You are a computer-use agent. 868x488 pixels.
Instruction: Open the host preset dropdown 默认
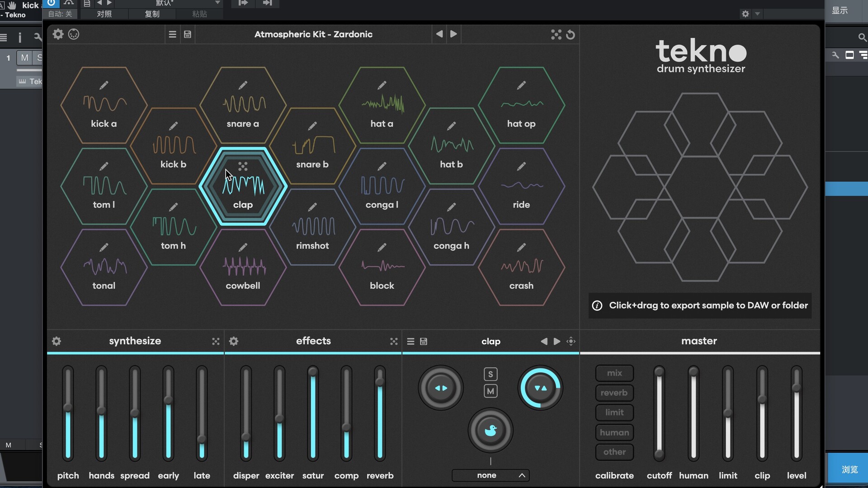(168, 3)
